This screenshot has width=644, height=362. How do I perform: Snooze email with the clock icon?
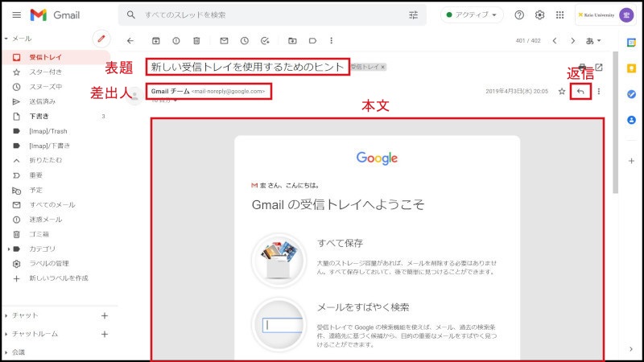[244, 41]
